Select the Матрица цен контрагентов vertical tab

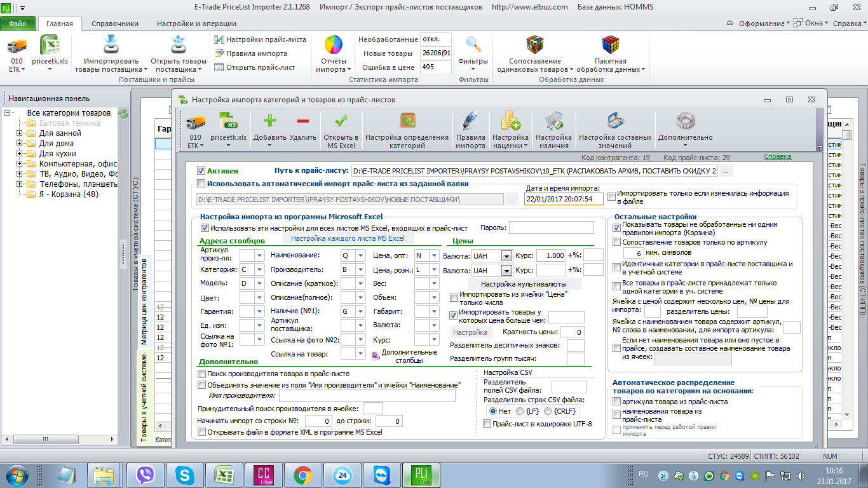click(144, 301)
